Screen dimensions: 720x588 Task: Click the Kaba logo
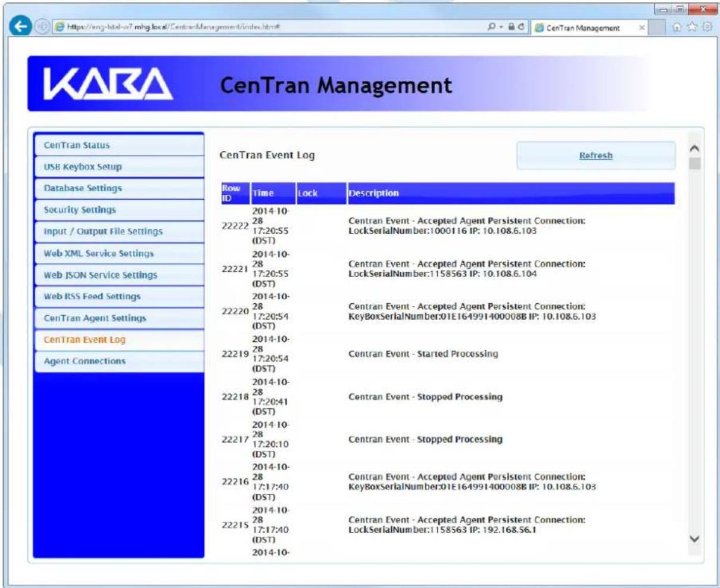[x=107, y=84]
